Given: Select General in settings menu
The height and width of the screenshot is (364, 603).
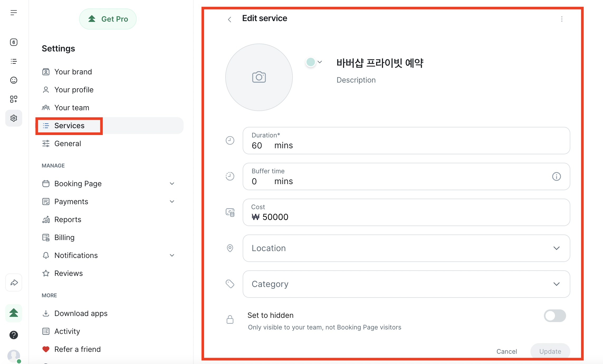Looking at the screenshot, I should 68,143.
